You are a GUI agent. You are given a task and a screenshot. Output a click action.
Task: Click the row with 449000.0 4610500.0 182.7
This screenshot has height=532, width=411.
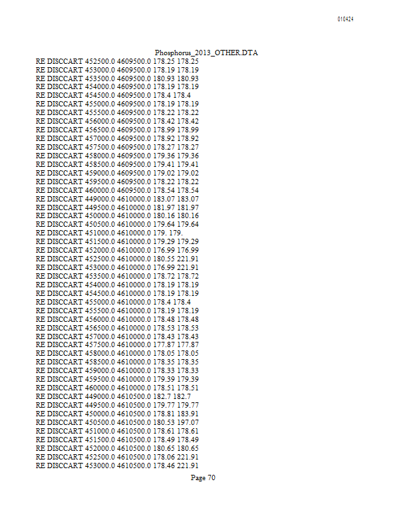coord(113,396)
